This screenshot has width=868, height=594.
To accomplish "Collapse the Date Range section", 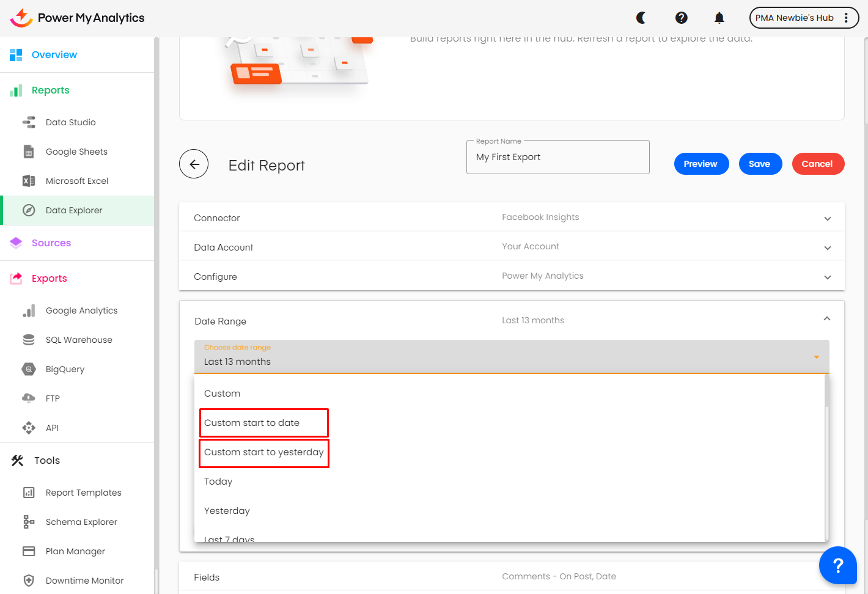I will tap(826, 319).
